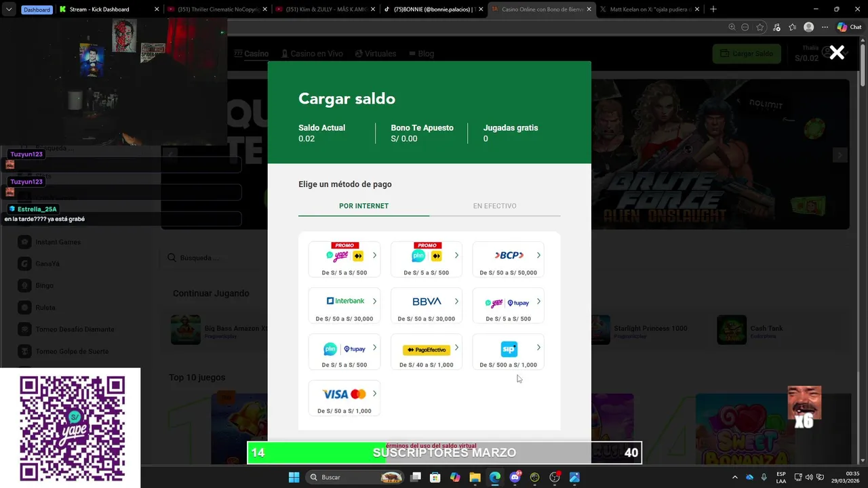Image resolution: width=868 pixels, height=488 pixels.
Task: Open browser tab search dropdown
Action: tap(9, 9)
